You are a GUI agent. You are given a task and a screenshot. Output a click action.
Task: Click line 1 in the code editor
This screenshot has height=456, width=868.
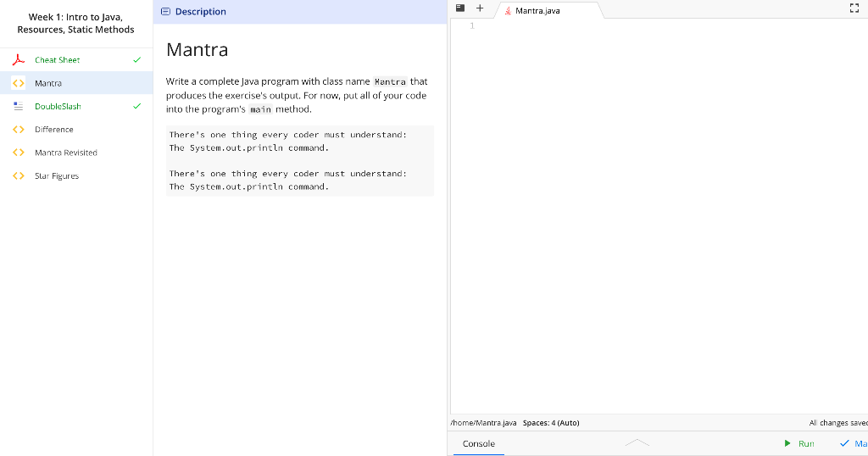click(x=672, y=26)
